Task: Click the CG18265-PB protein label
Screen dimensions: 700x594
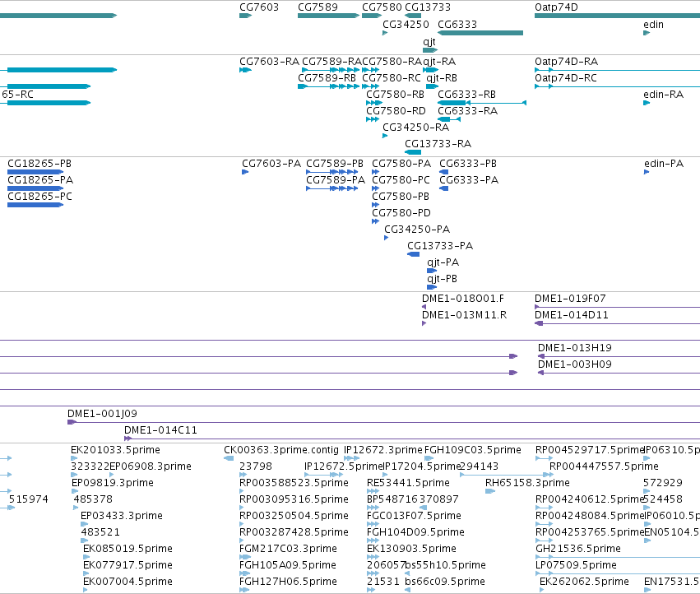Action: (39, 164)
